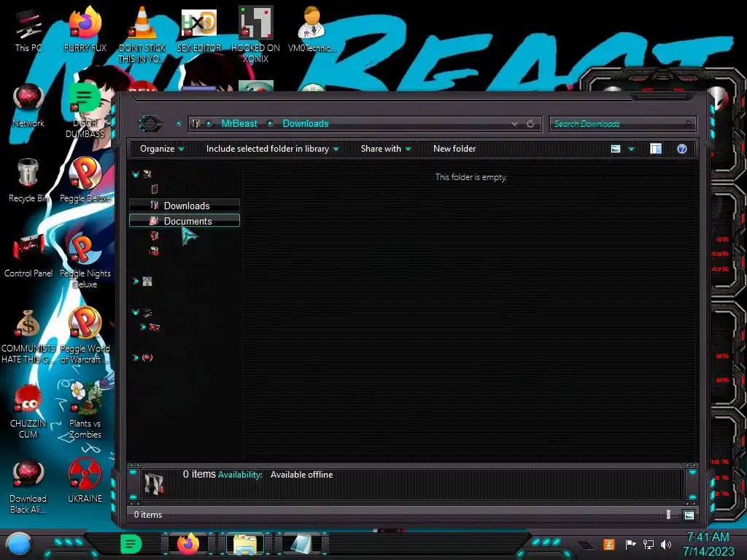The height and width of the screenshot is (560, 747).
Task: Open the UKRAINE radiation symbol shortcut
Action: pos(85,481)
